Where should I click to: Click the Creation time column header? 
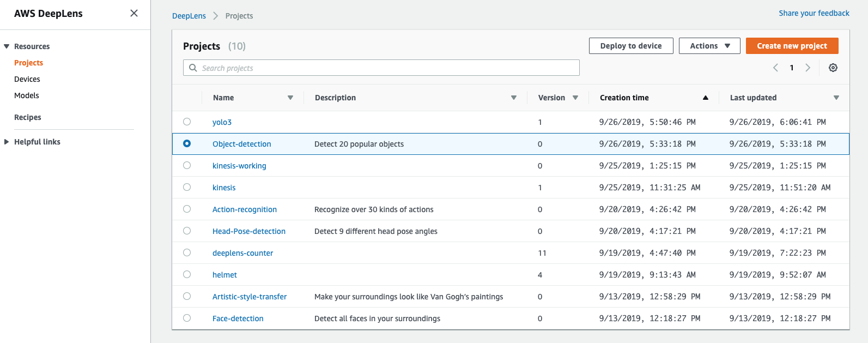tap(624, 98)
